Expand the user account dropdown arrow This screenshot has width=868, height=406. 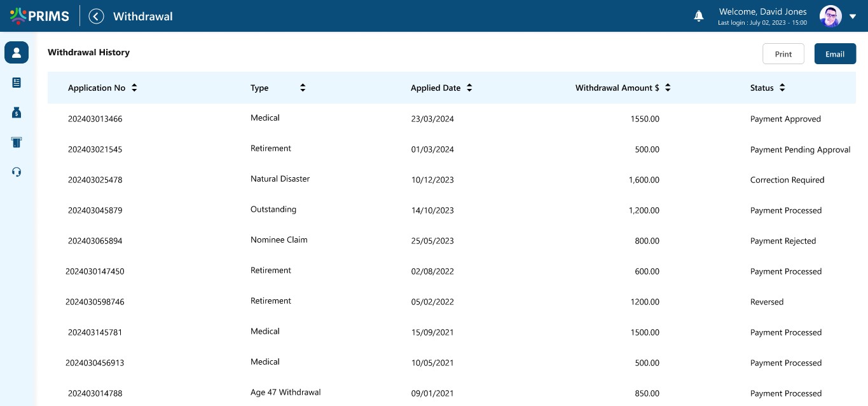point(853,17)
